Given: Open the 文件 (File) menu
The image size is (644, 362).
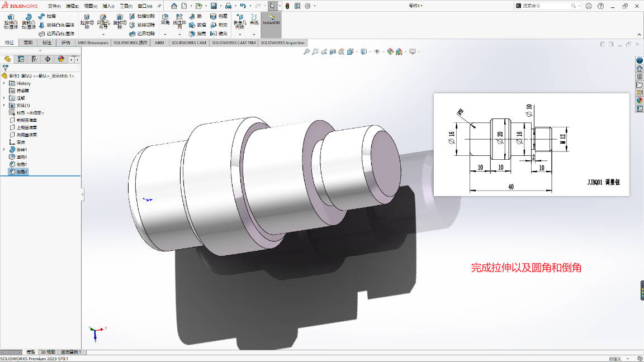Looking at the screenshot, I should (54, 6).
